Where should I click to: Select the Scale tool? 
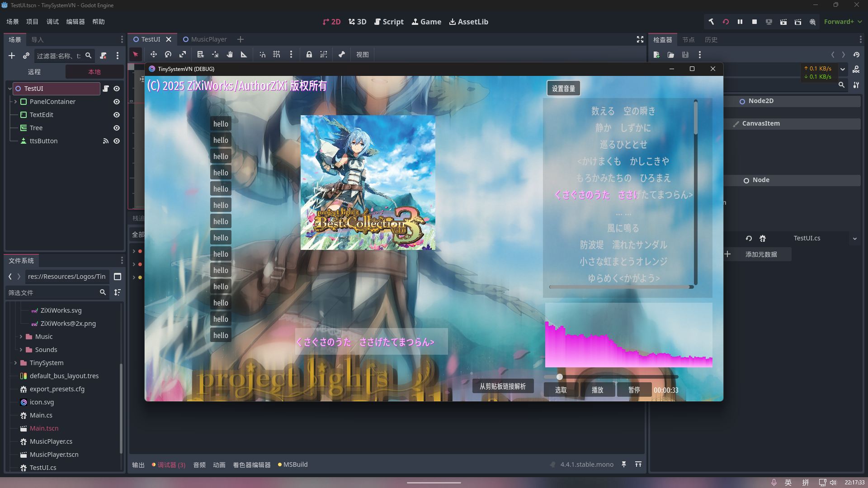[x=183, y=54]
